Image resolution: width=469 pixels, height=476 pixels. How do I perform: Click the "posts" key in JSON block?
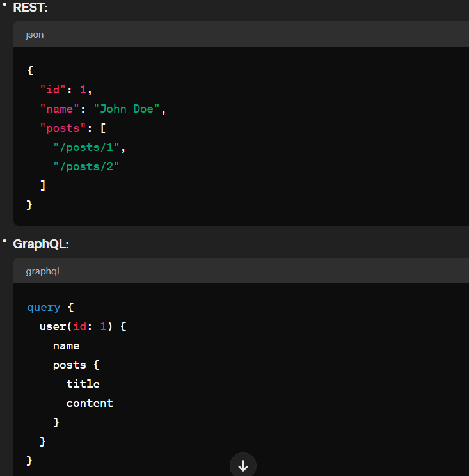(x=63, y=128)
